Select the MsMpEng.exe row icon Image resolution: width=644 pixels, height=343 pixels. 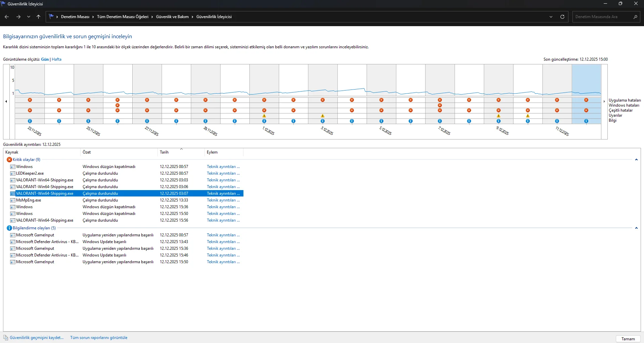click(x=13, y=200)
